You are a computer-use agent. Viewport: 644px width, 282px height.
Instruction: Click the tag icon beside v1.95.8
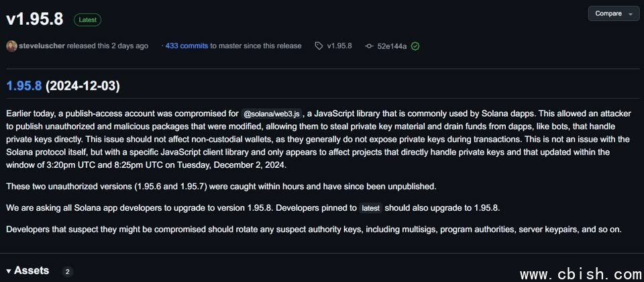coord(318,46)
